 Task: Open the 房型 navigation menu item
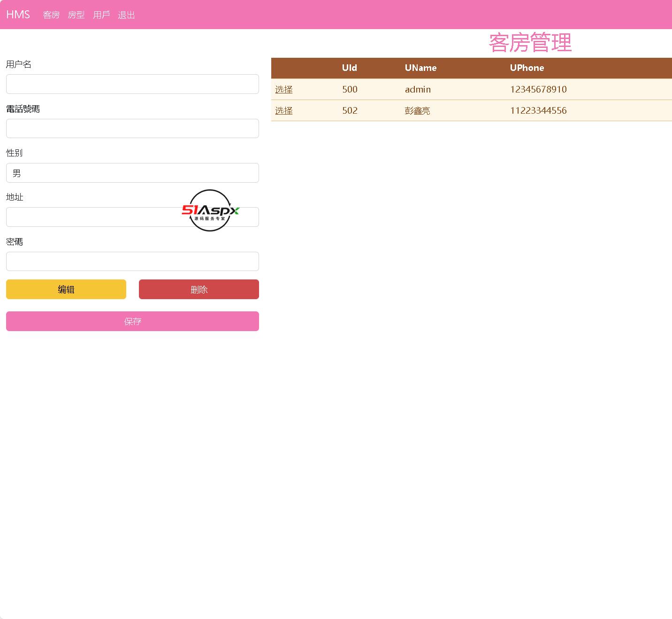coord(76,15)
